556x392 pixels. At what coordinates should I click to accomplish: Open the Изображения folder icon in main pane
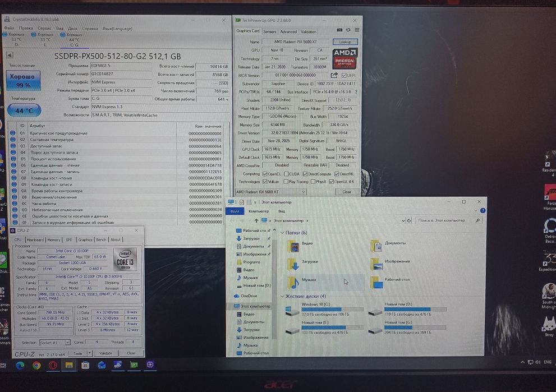click(376, 264)
